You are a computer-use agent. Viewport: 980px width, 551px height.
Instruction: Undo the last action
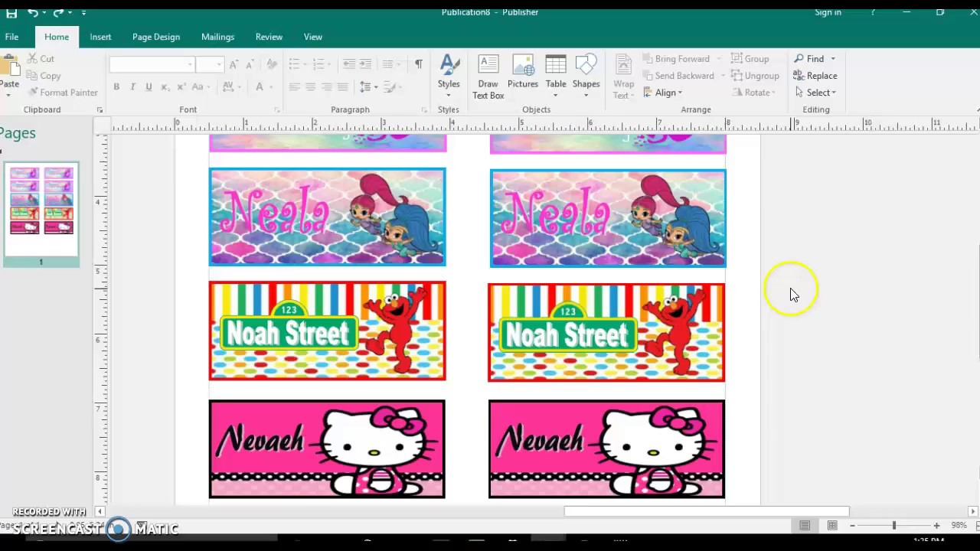point(32,13)
